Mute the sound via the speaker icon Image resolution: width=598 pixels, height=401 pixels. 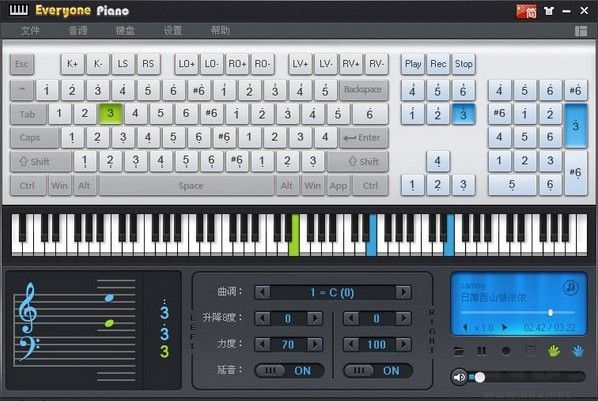coord(460,377)
